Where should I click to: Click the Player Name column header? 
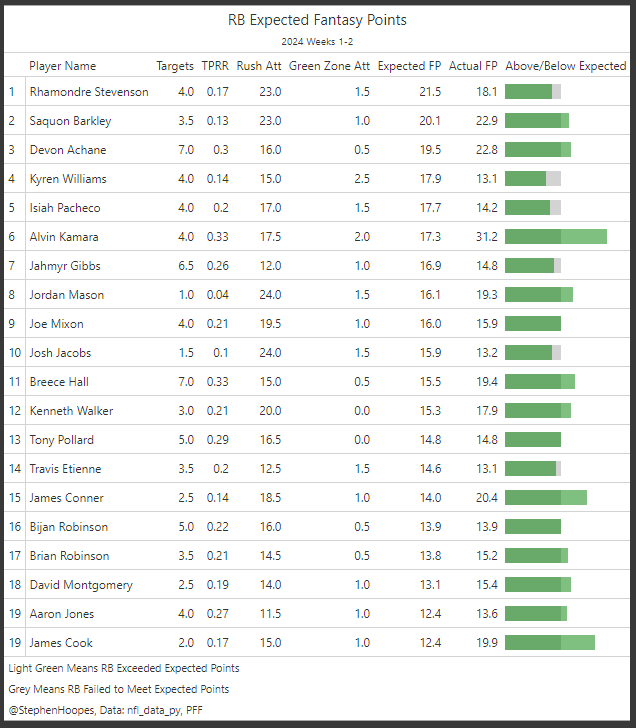pos(63,66)
